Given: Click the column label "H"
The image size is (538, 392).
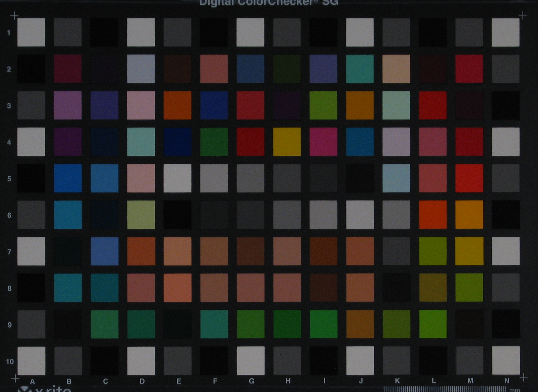Looking at the screenshot, I should coord(288,381).
